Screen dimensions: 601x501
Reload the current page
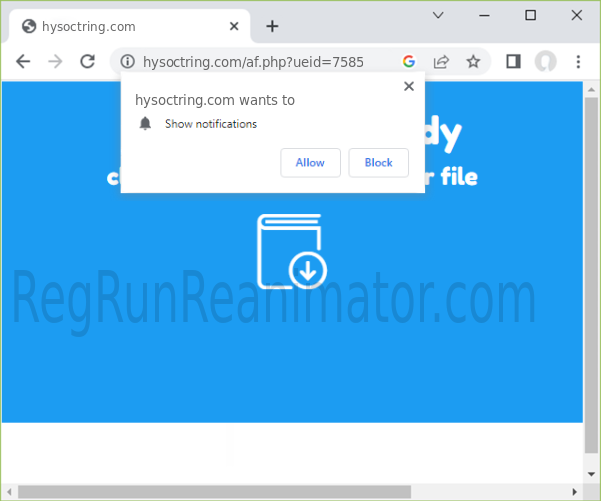[87, 62]
